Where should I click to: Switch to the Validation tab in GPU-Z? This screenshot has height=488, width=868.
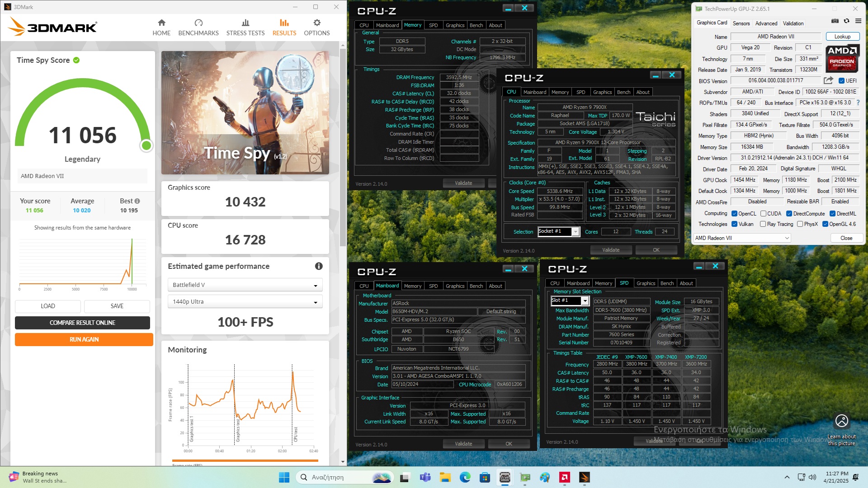click(x=793, y=23)
